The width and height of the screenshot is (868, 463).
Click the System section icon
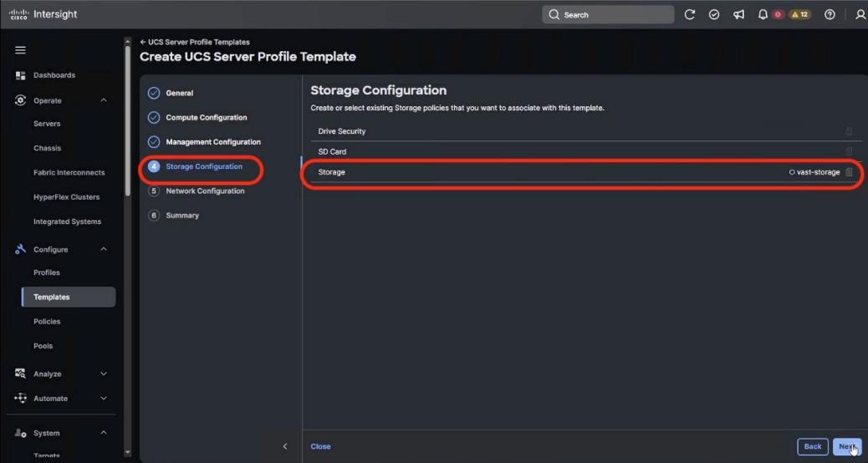tap(20, 433)
